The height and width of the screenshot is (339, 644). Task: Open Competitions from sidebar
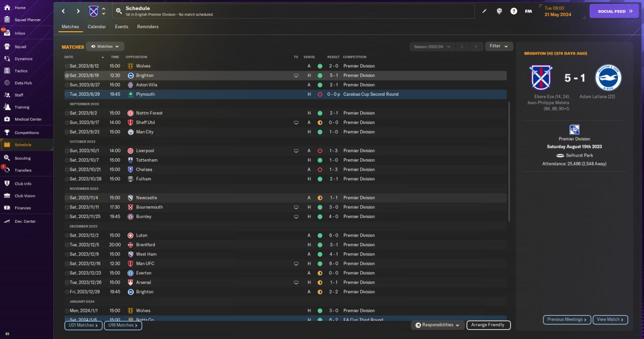click(x=27, y=133)
